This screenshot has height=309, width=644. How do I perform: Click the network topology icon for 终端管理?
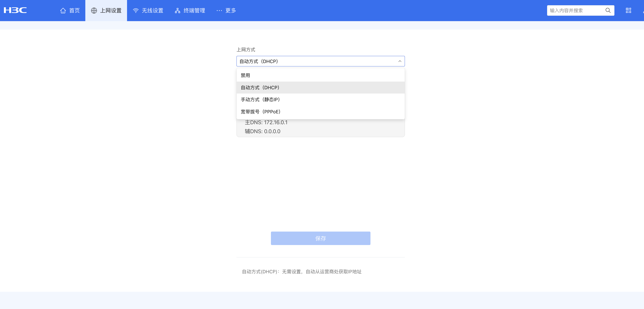point(177,10)
